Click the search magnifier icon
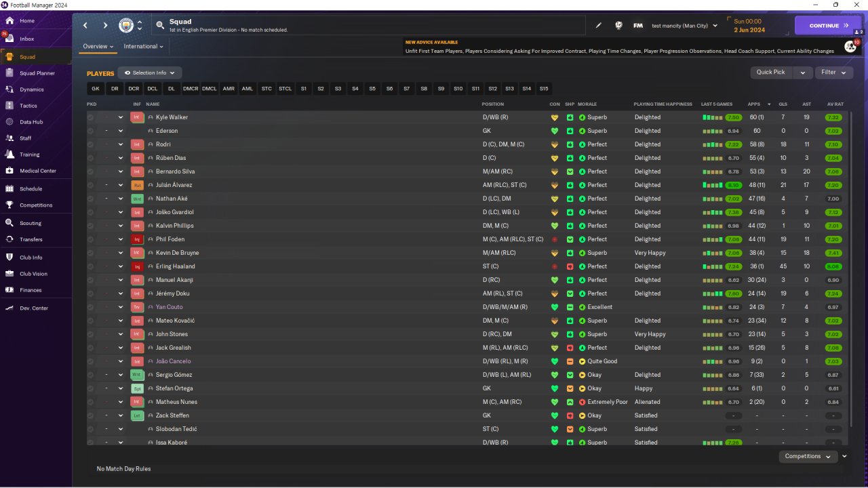 point(160,25)
